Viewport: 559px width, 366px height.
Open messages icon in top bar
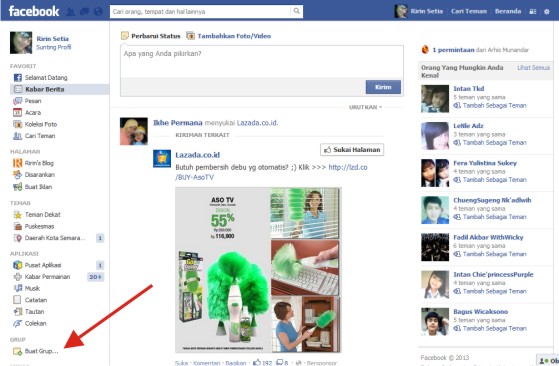click(84, 12)
